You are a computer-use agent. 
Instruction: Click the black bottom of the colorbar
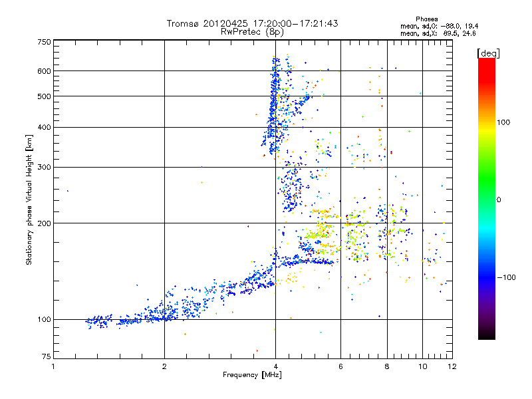pos(487,334)
